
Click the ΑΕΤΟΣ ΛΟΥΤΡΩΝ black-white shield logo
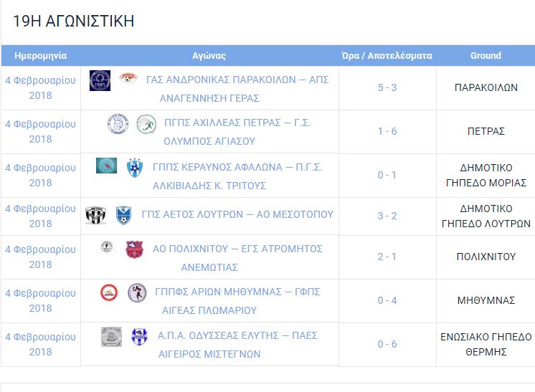point(95,215)
